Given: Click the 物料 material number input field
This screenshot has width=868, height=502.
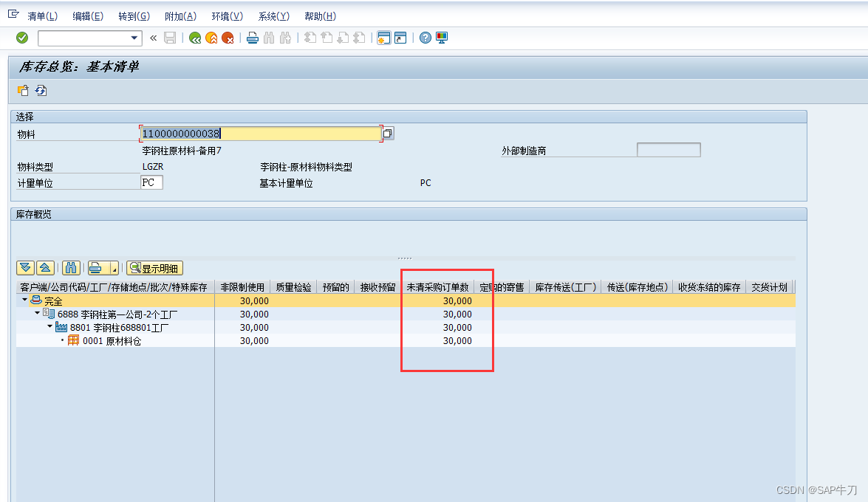Looking at the screenshot, I should pyautogui.click(x=260, y=134).
